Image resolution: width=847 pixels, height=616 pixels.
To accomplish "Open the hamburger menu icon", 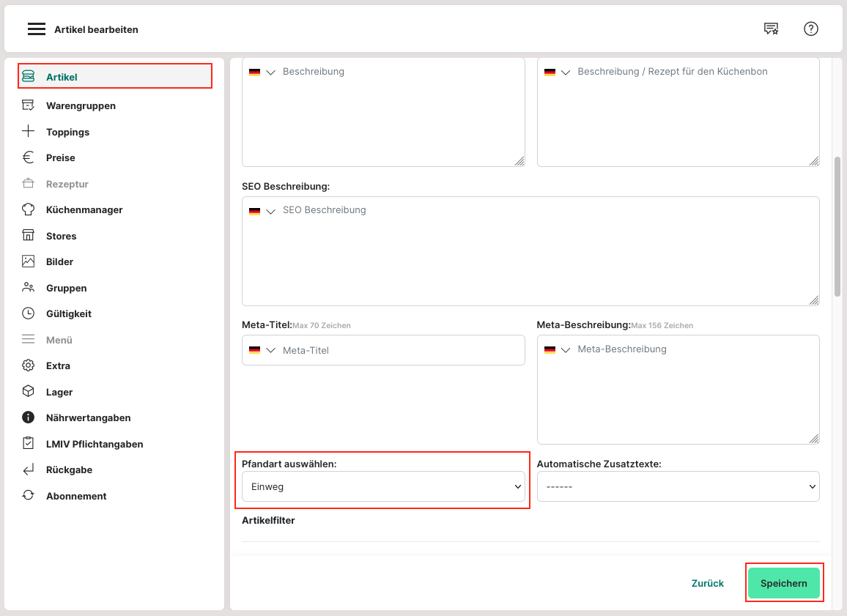I will [x=37, y=29].
